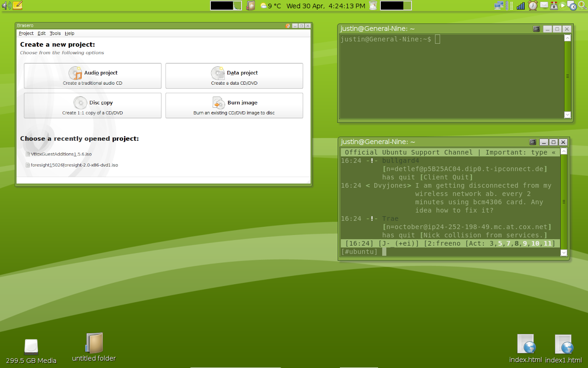Click the orange icon in Brasero's title bar
Image resolution: width=588 pixels, height=368 pixels.
288,26
